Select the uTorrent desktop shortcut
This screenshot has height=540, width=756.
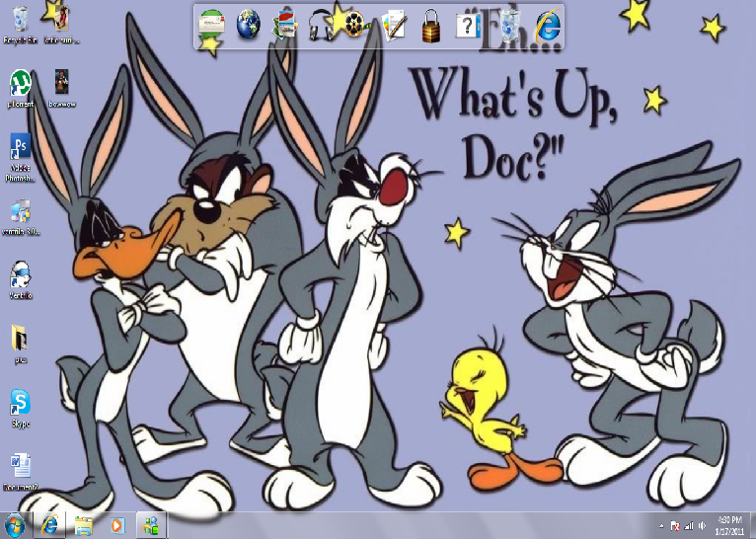(21, 89)
